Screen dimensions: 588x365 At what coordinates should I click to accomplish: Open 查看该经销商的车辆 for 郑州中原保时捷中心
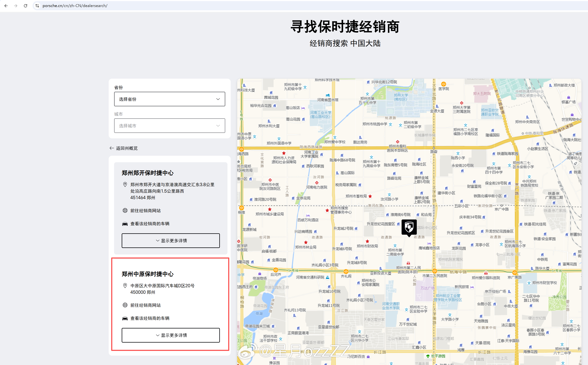click(150, 318)
